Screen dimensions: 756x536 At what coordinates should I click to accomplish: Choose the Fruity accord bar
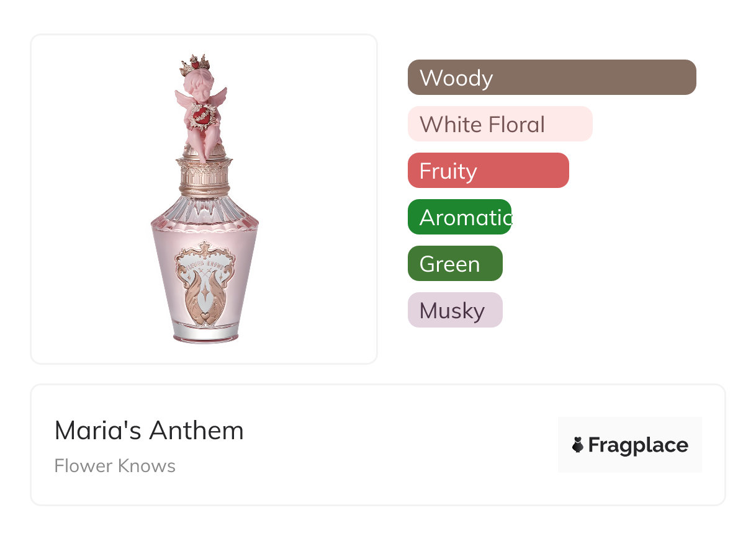(488, 171)
